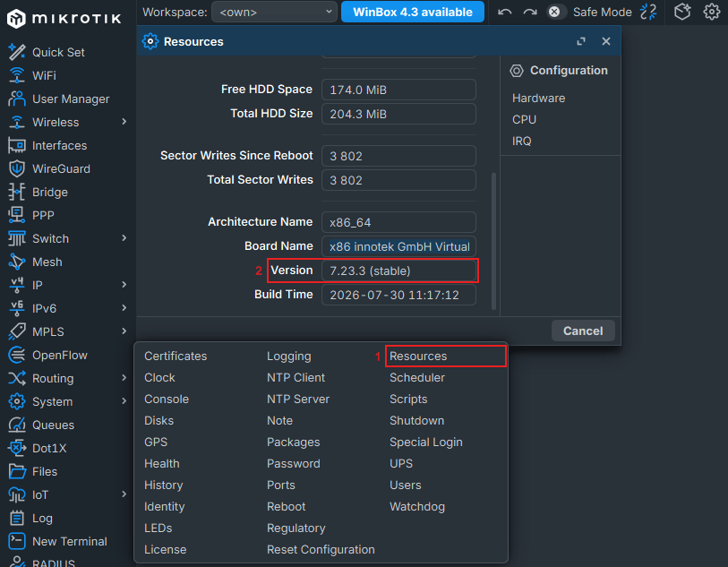
Task: Click the Interfaces icon in sidebar
Action: [x=17, y=145]
